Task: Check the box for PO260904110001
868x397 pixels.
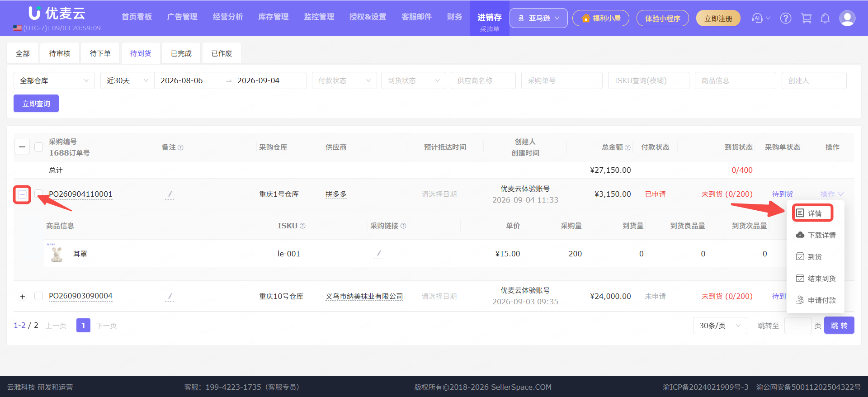Action: [39, 194]
